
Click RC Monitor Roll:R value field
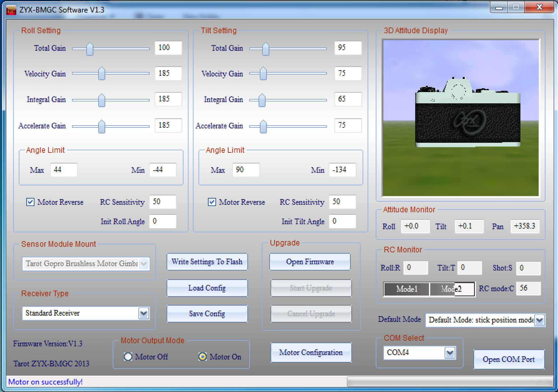416,268
